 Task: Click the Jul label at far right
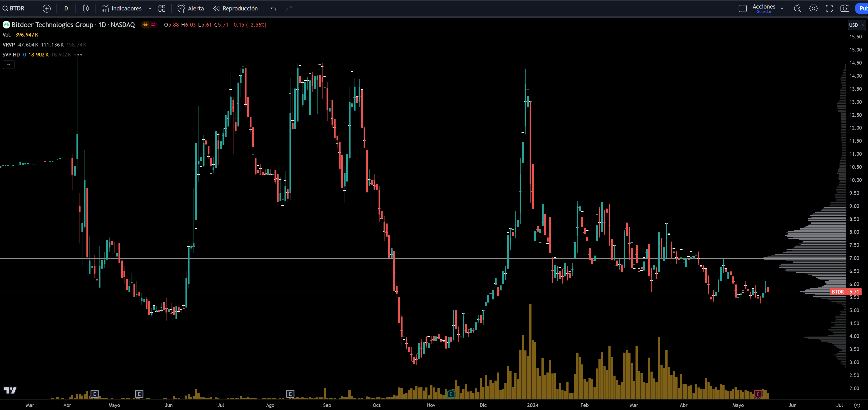(x=840, y=405)
